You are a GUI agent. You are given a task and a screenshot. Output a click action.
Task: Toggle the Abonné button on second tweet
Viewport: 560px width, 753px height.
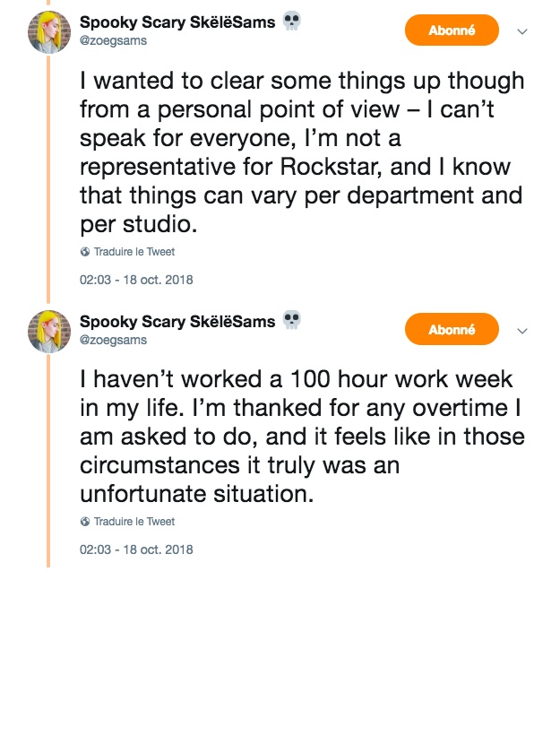(452, 330)
